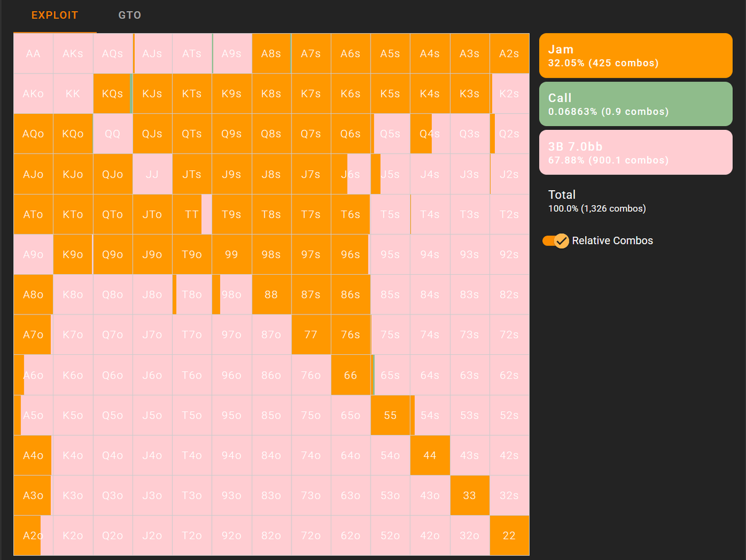
Task: Click the KQs hand cell
Action: (x=113, y=94)
